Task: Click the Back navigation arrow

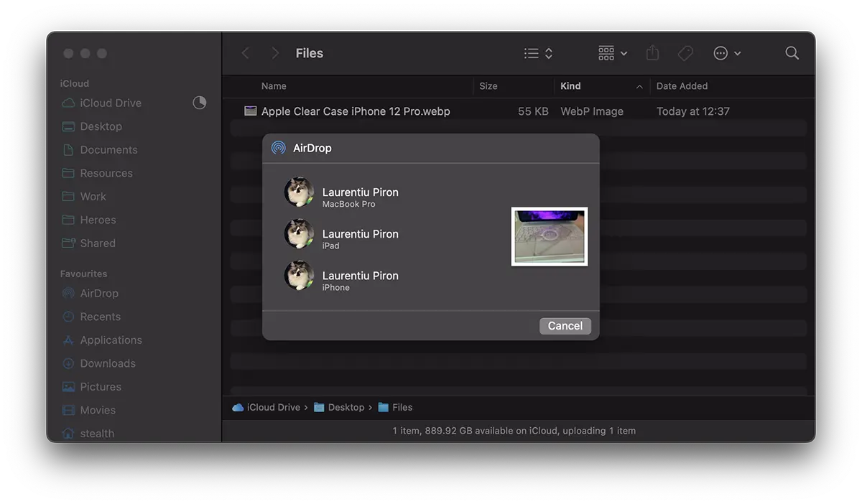Action: click(246, 53)
